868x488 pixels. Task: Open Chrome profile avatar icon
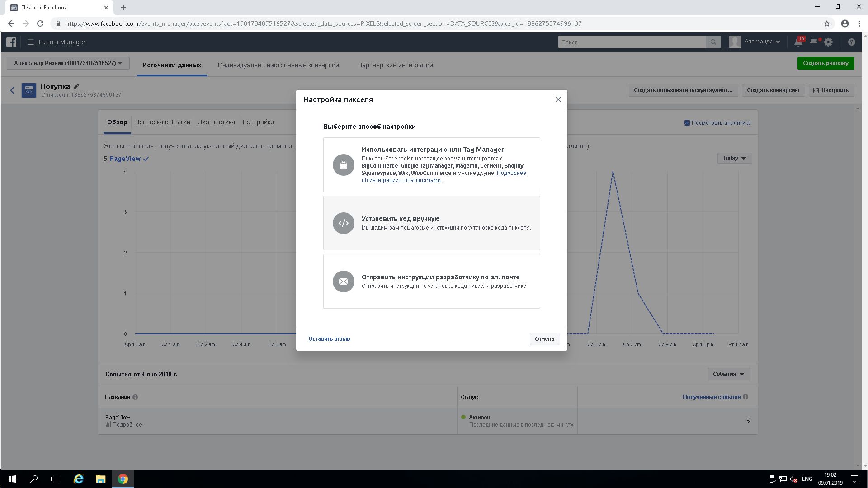(844, 23)
